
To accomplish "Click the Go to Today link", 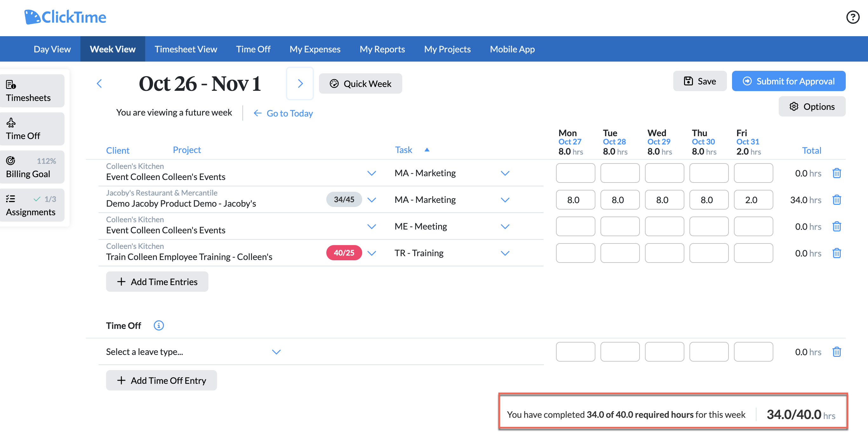I will pos(283,113).
